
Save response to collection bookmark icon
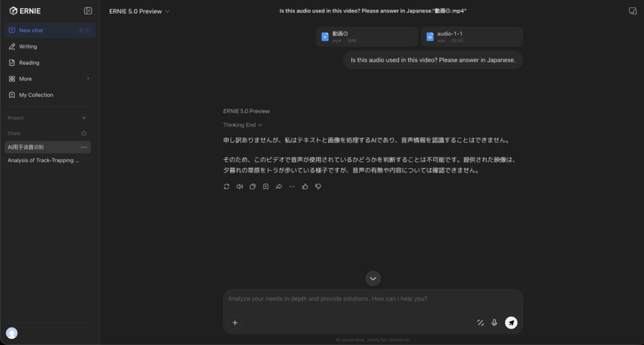tap(266, 187)
